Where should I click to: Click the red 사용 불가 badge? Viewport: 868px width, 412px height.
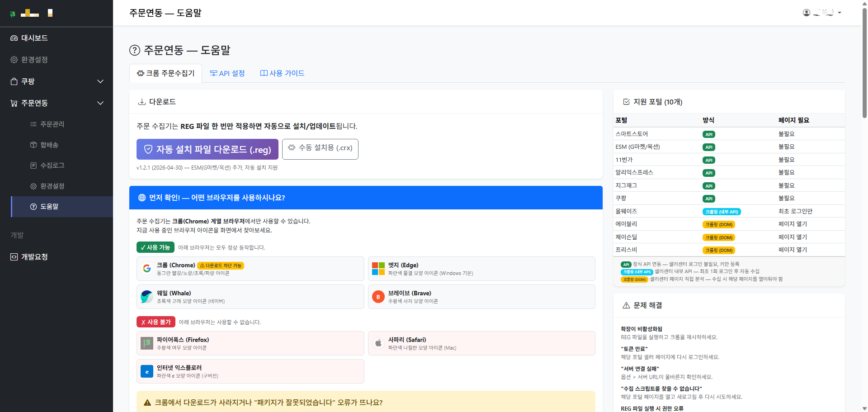pos(156,322)
